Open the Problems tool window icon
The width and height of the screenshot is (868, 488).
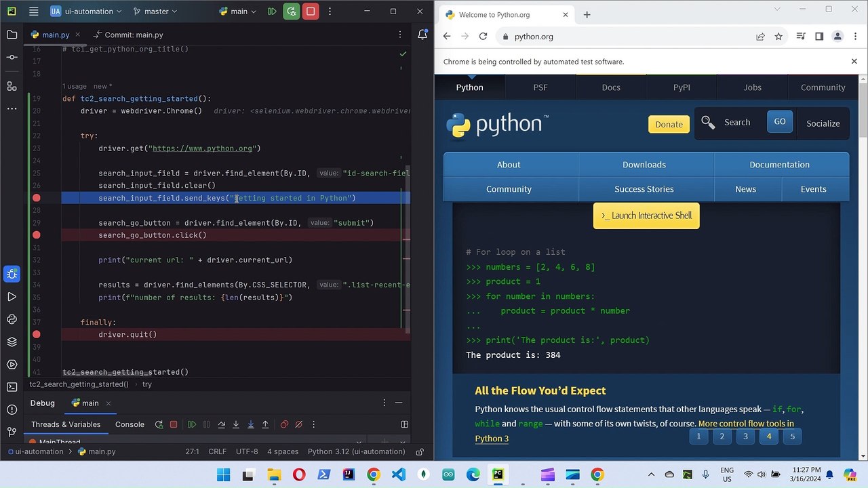(x=12, y=409)
